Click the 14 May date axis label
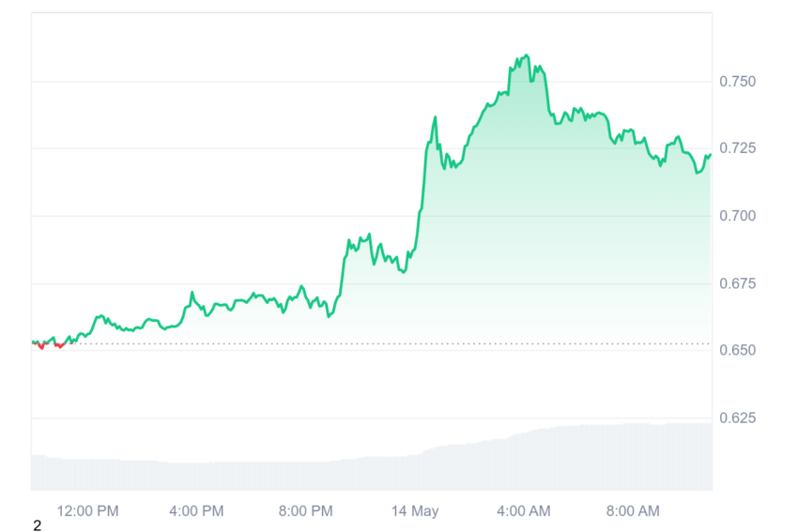 point(415,511)
